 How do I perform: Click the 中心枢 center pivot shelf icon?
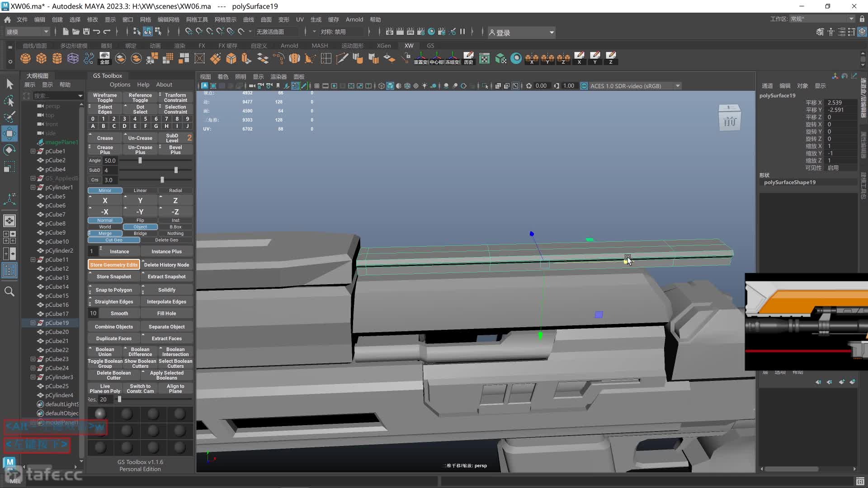coord(437,58)
